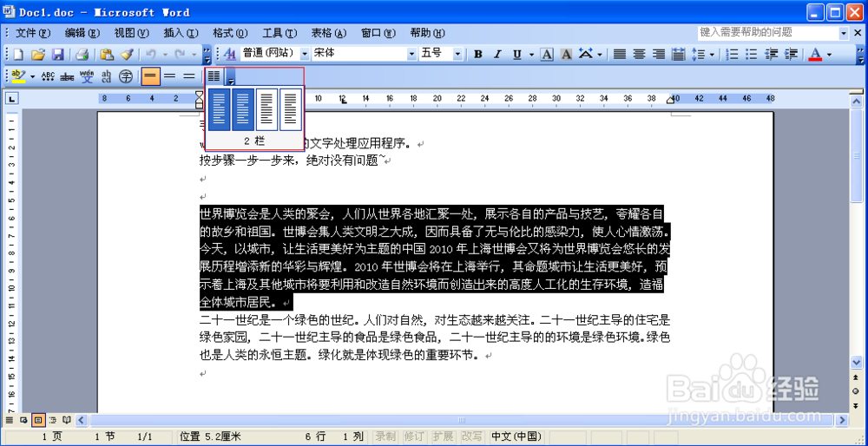Select the Format Painter brush
Viewport: 868px width, 446px height.
click(127, 54)
